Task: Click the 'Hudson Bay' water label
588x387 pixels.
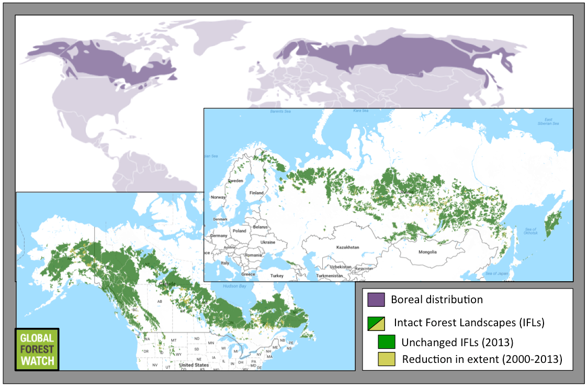Action: point(235,286)
